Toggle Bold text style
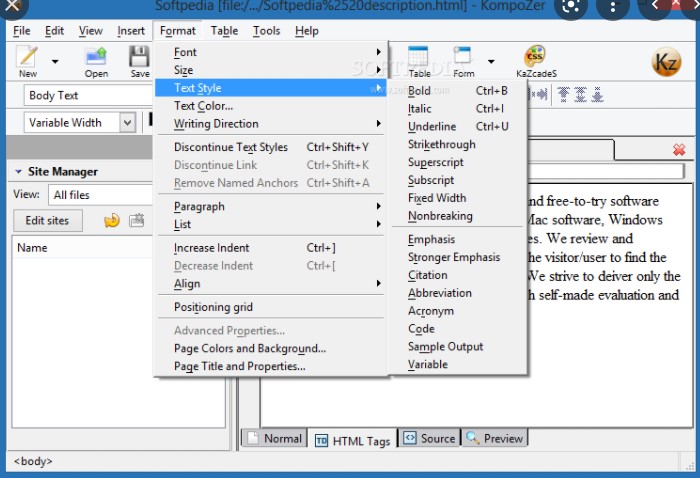This screenshot has height=478, width=700. click(458, 91)
